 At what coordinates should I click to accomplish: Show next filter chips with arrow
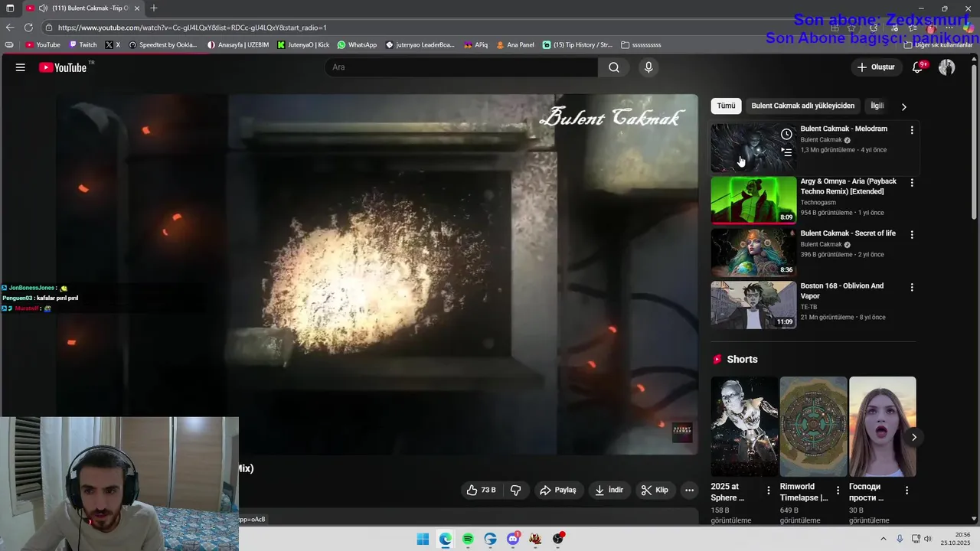(903, 106)
